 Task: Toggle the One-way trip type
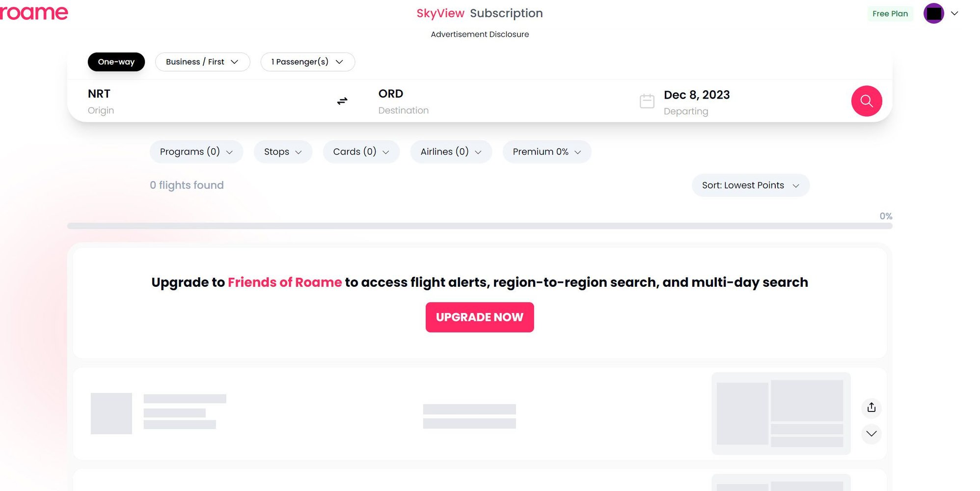click(x=116, y=62)
